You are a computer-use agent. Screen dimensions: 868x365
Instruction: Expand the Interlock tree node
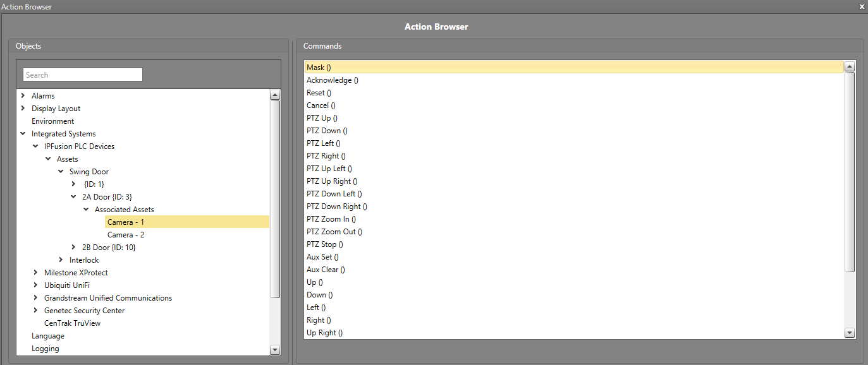[61, 260]
